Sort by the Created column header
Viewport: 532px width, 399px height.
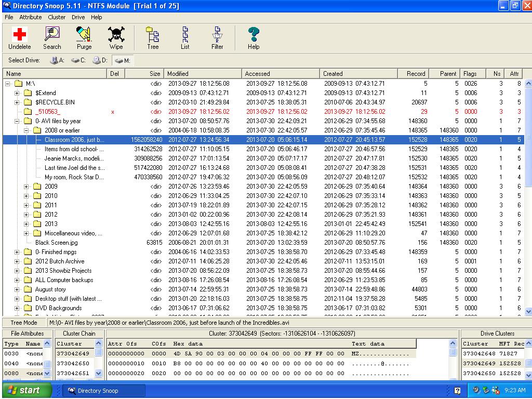pyautogui.click(x=358, y=74)
